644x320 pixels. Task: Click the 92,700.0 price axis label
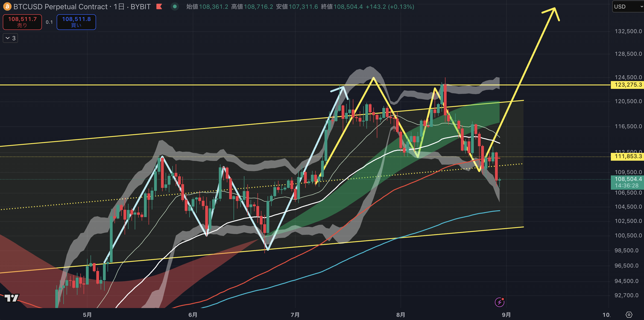(626, 295)
